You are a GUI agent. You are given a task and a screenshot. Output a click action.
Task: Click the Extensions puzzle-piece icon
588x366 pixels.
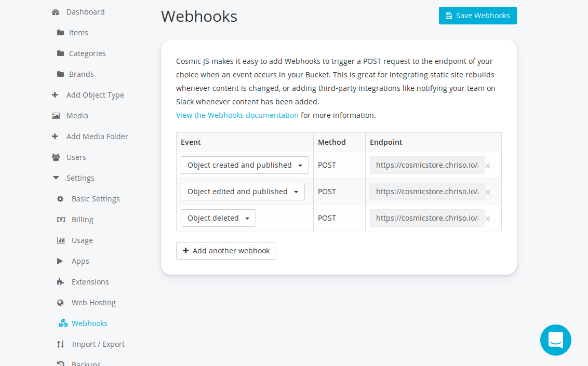tap(61, 282)
